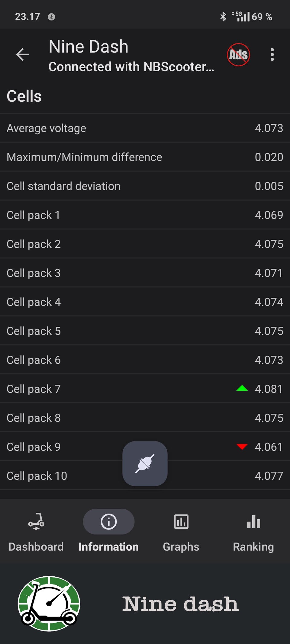This screenshot has width=290, height=644.
Task: Tap the Cell pack 10 voltage value
Action: pos(269,476)
